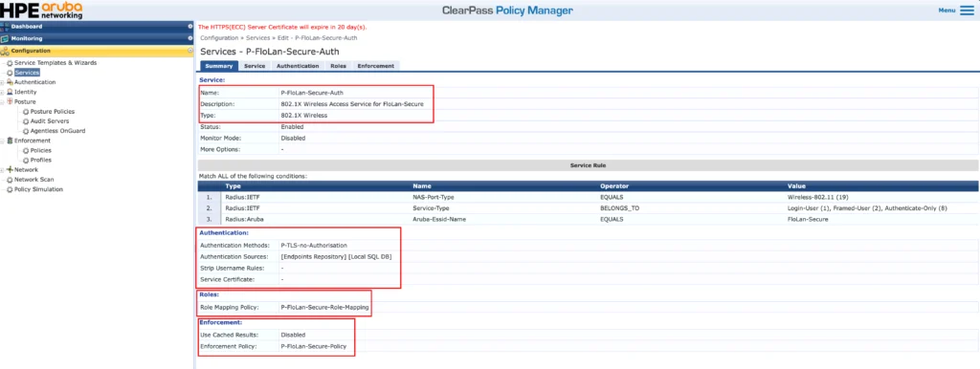This screenshot has height=369, width=980.
Task: Select Services in the navigation tree
Action: click(27, 73)
